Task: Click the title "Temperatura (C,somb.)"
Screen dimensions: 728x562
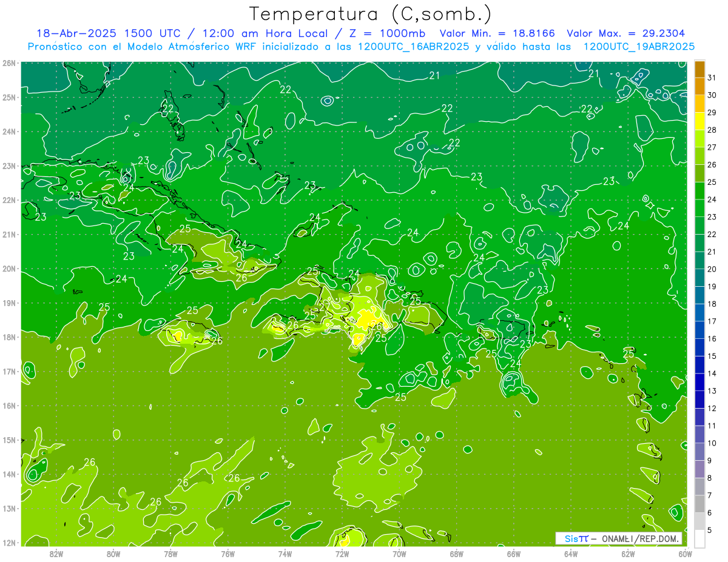Action: pos(371,13)
